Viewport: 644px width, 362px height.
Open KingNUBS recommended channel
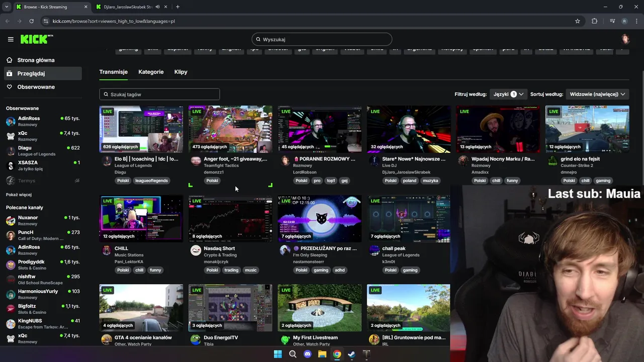click(x=42, y=323)
